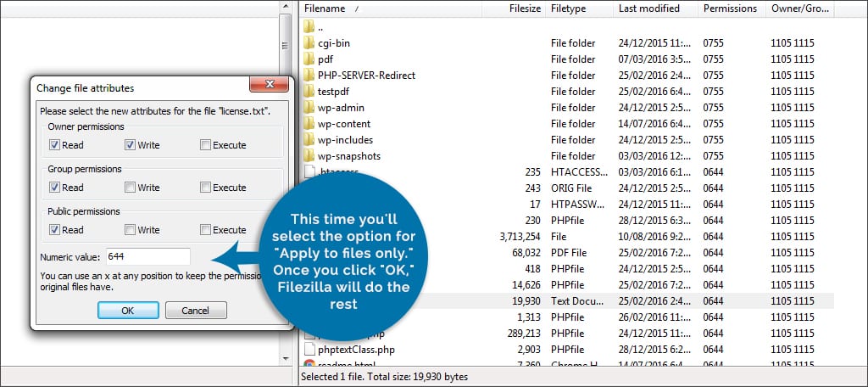Select the PHP-SERVER-Redirect row name

tap(366, 75)
